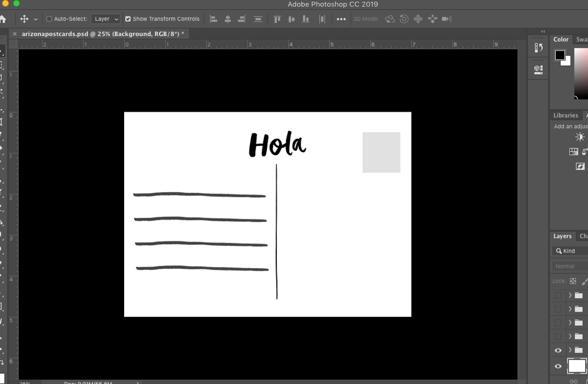Expand the visible layer group chevron
Viewport: 588px width, 384px height.
point(570,350)
